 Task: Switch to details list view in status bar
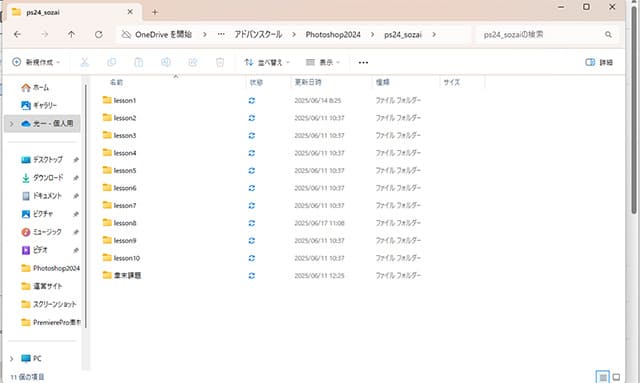coord(602,377)
